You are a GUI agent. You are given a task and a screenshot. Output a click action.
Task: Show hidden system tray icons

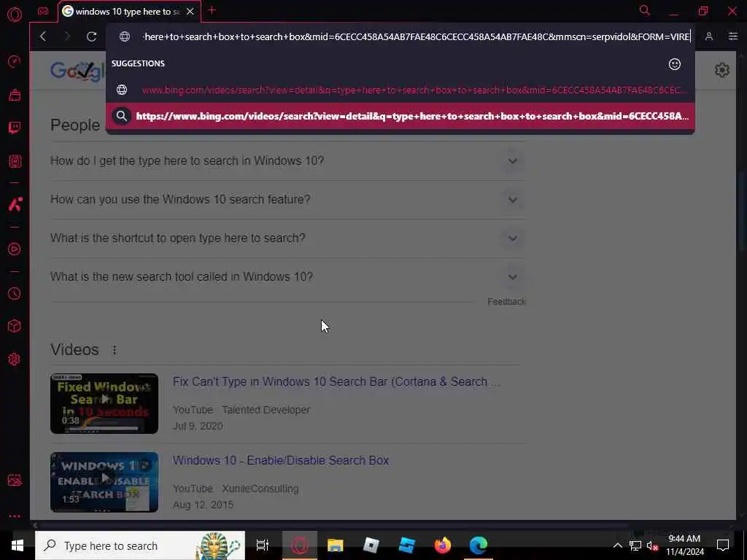point(617,545)
